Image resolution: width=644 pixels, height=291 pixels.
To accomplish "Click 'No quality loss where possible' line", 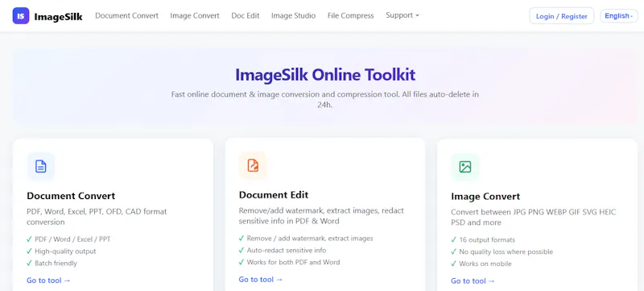I will (x=502, y=252).
